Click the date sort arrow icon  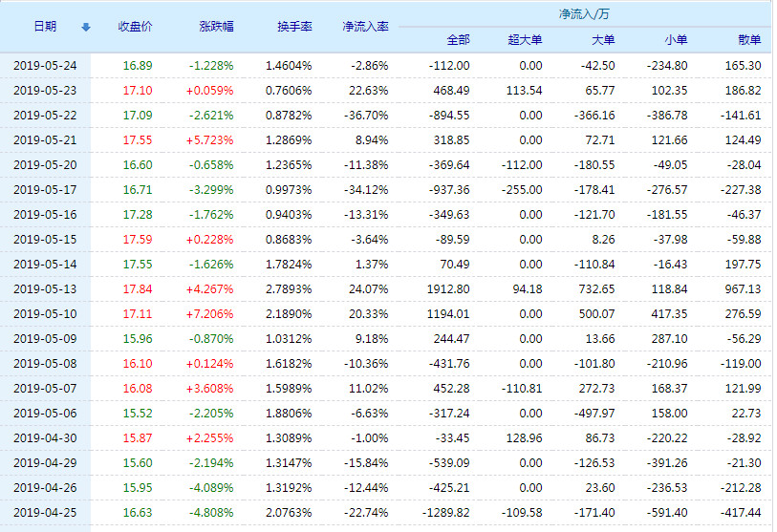coord(86,28)
